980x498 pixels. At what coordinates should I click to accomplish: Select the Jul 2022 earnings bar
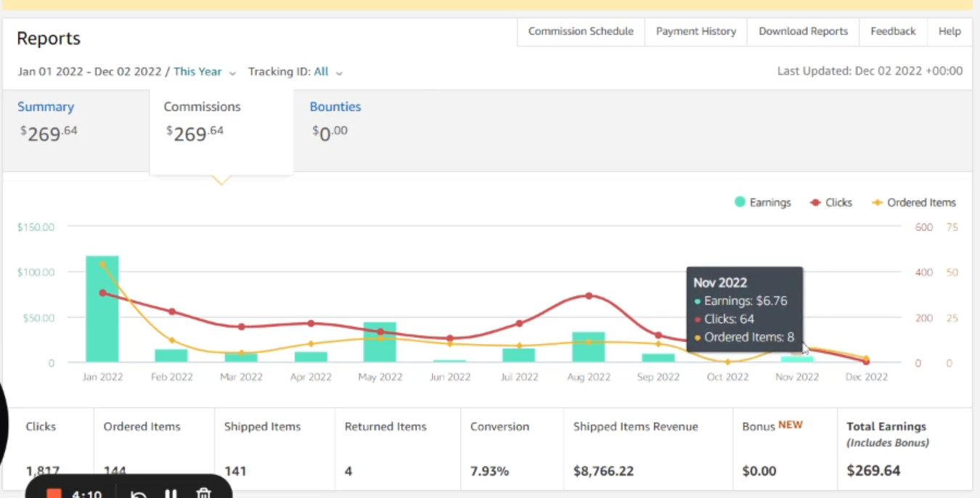point(519,355)
